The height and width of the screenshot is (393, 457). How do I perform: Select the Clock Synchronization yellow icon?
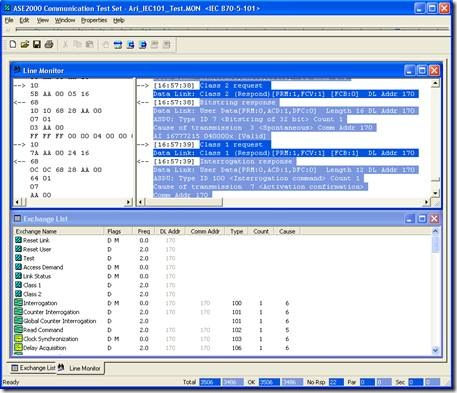pyautogui.click(x=18, y=339)
